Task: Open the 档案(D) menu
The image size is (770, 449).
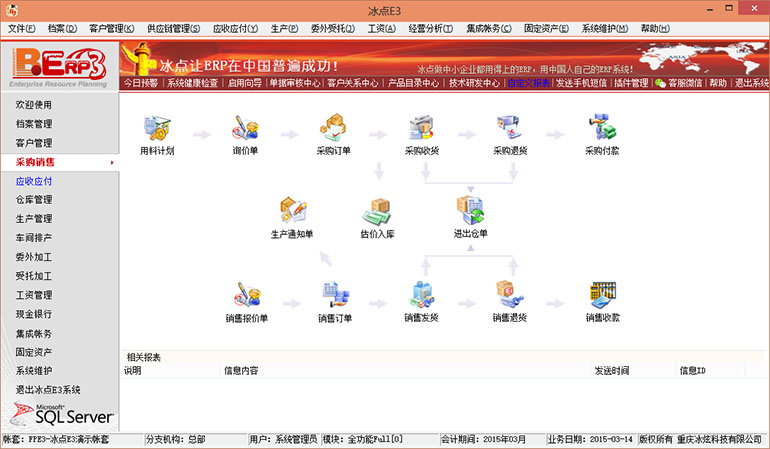Action: click(62, 28)
